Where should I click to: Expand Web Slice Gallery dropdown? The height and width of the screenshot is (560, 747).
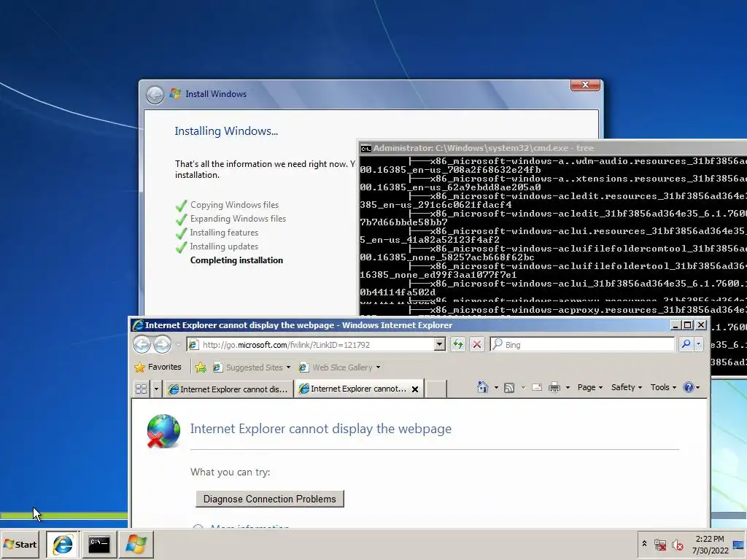[379, 367]
